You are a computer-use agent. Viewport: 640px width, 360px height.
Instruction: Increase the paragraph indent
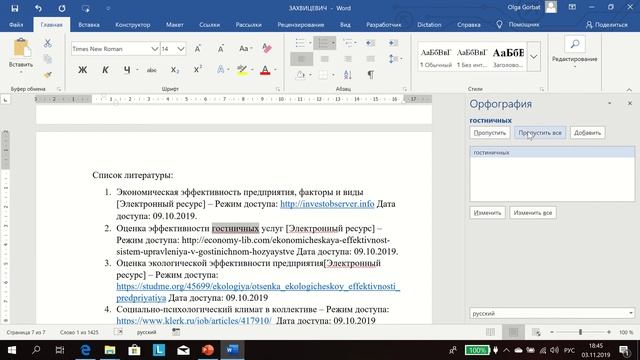[x=393, y=43]
